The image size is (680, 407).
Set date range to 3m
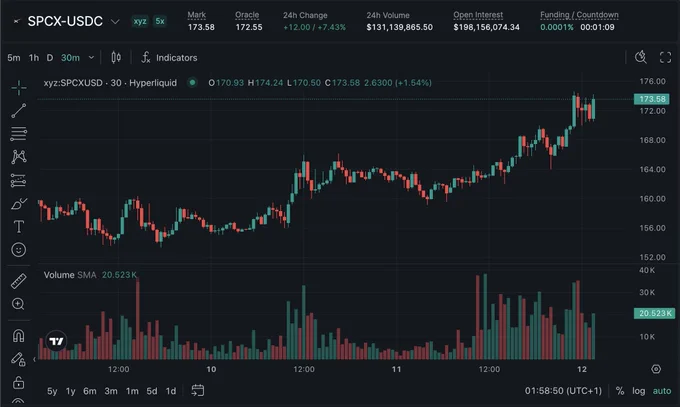(x=111, y=391)
